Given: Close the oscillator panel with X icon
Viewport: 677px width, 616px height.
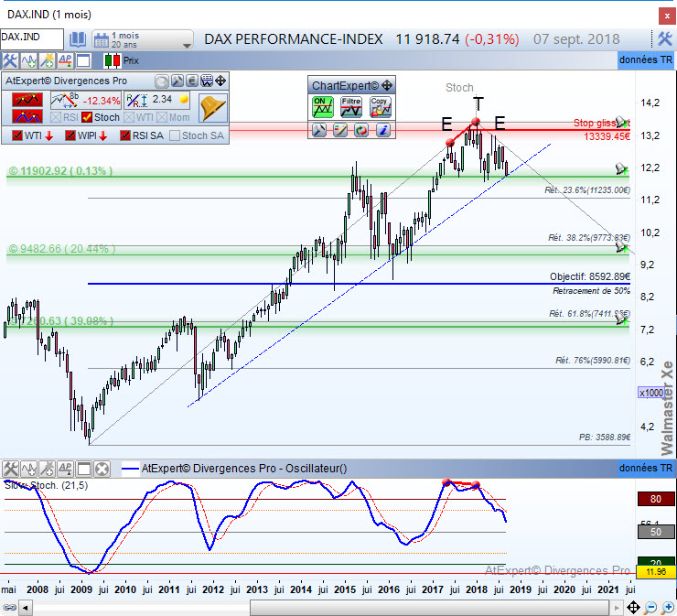Looking at the screenshot, I should pyautogui.click(x=102, y=469).
